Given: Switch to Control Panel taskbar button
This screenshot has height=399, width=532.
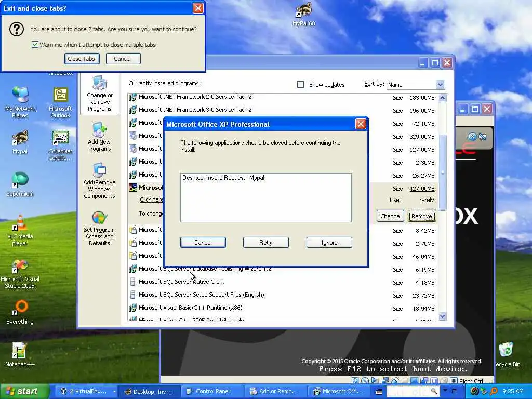Looking at the screenshot, I should [212, 392].
